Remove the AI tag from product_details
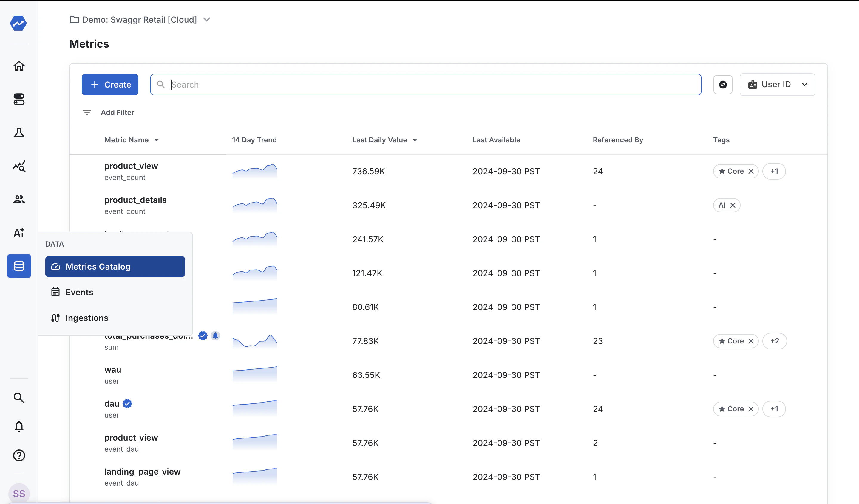Image resolution: width=859 pixels, height=504 pixels. [x=733, y=205]
